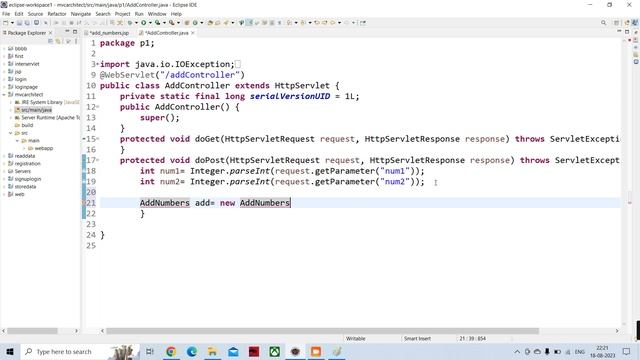Screen dimensions: 640x360
Task: Click Eclipse icon on the taskbar
Action: click(x=295, y=351)
